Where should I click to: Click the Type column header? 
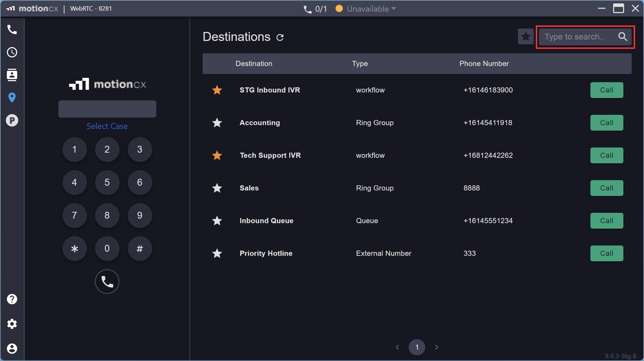coord(360,64)
